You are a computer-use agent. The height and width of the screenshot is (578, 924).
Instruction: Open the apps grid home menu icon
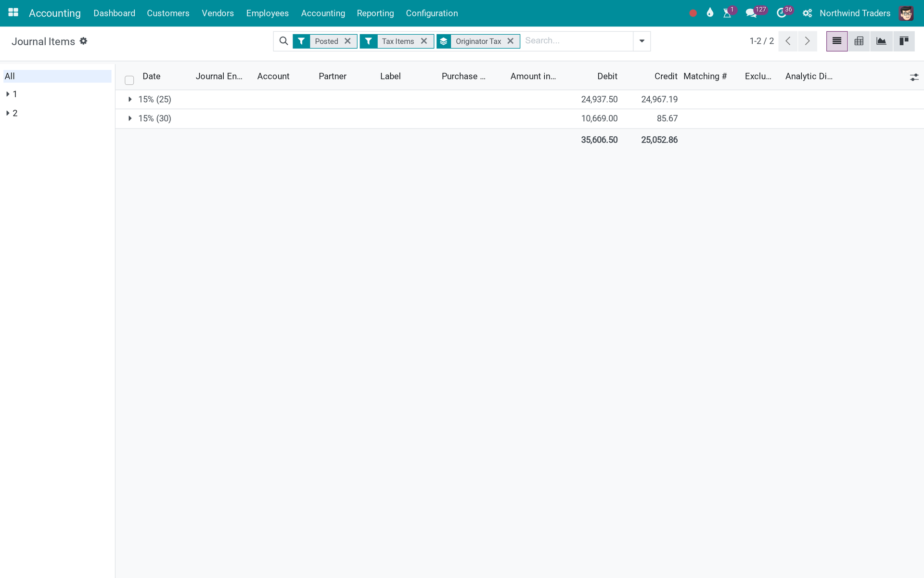pos(13,13)
